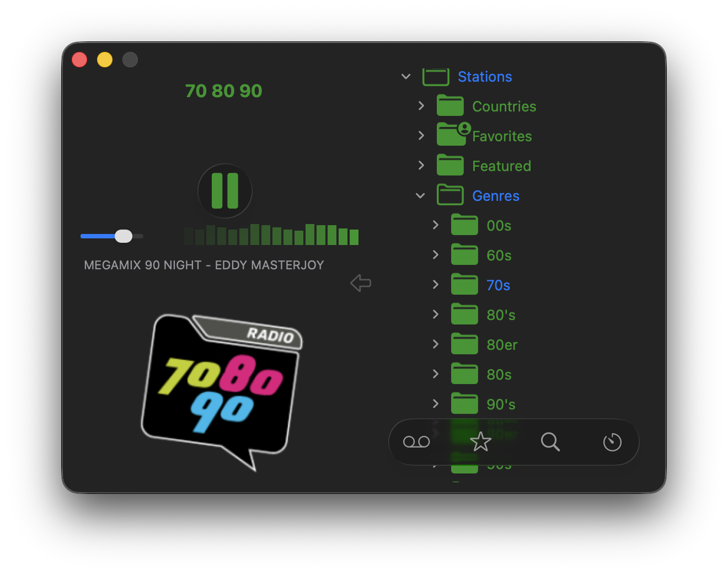728x575 pixels.
Task: Click the star favorites icon
Action: pos(480,442)
